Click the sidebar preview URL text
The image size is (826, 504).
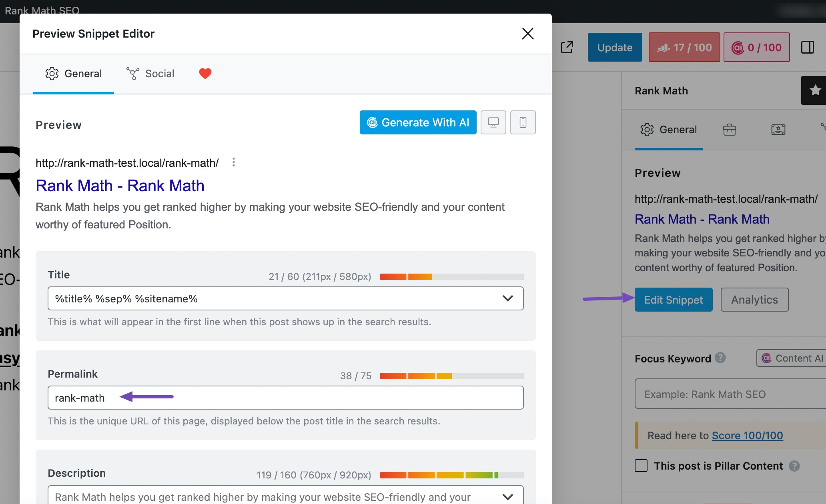click(x=726, y=199)
